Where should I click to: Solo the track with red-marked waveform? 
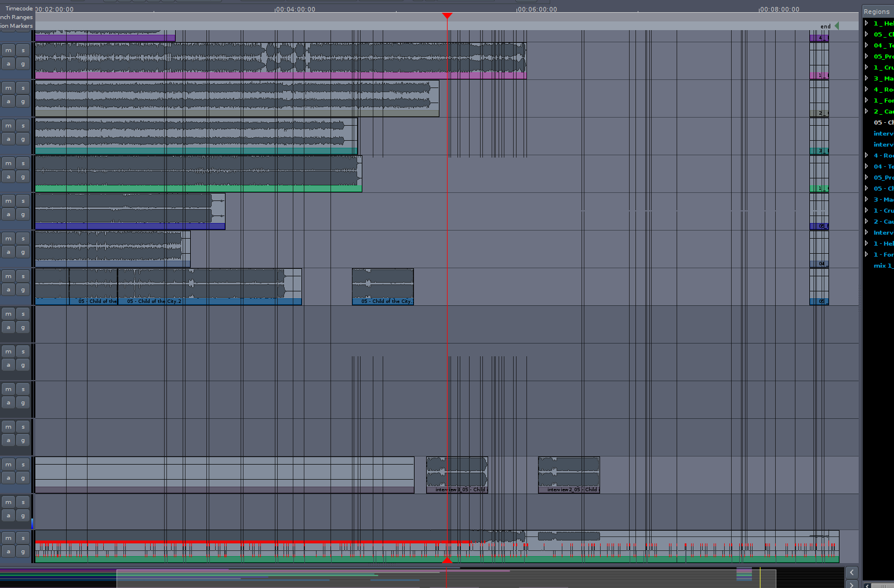[x=23, y=538]
